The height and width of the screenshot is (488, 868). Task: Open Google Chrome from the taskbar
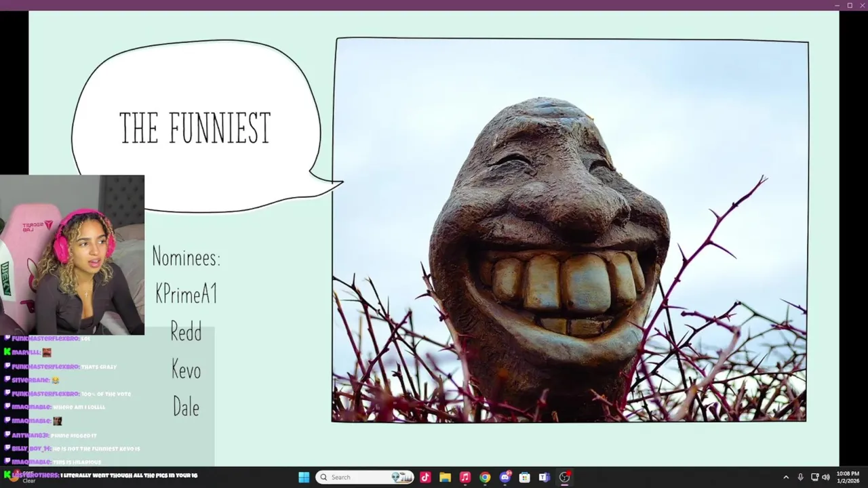485,477
